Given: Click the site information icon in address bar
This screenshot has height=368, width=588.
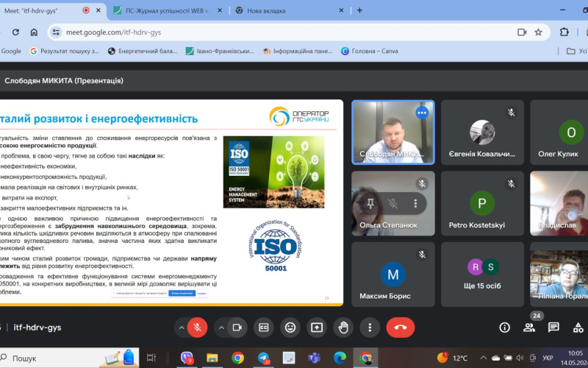Looking at the screenshot, I should pos(56,32).
